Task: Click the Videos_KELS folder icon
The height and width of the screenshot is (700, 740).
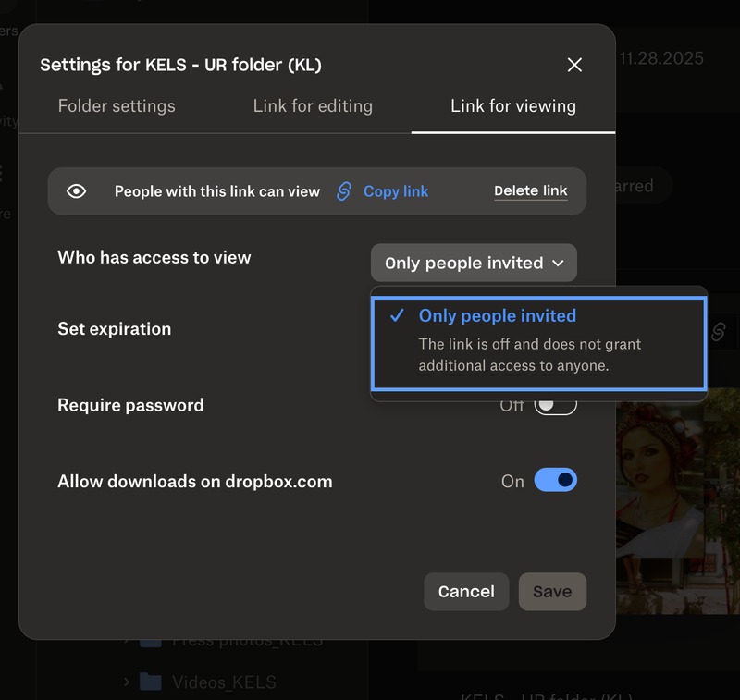Action: [150, 682]
